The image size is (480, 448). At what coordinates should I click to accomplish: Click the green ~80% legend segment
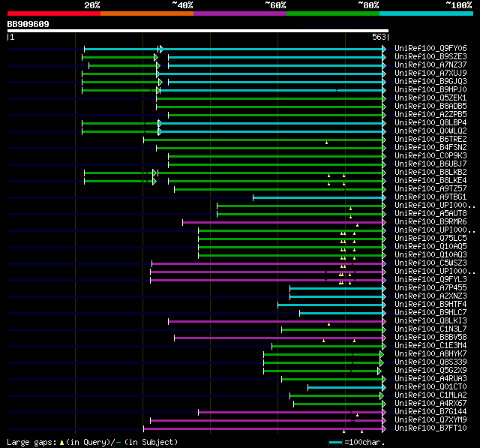333,14
